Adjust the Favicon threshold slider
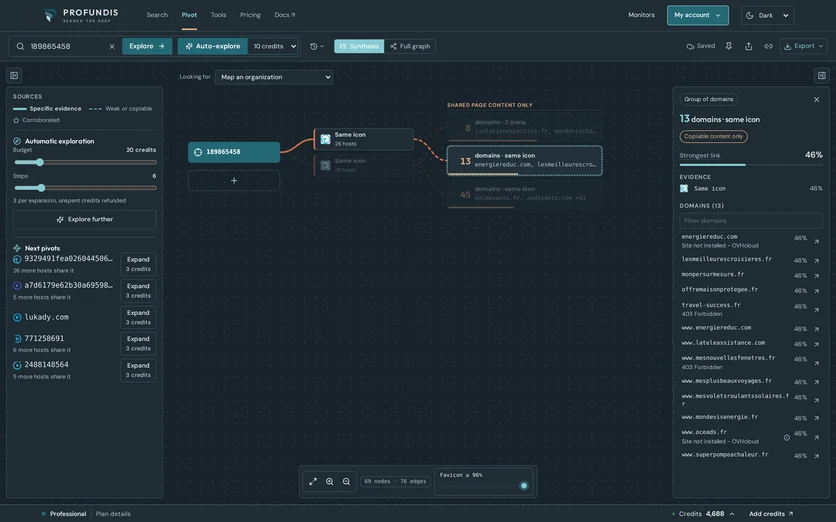836x522 pixels. tap(524, 485)
